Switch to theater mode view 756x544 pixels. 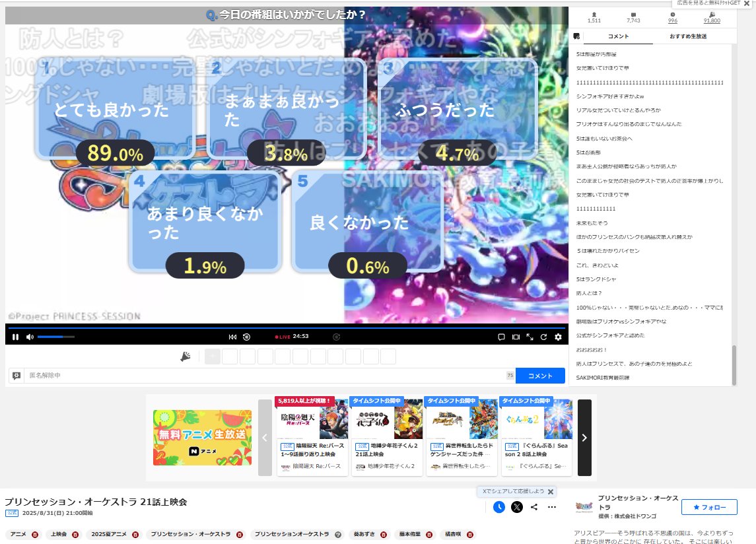pos(516,337)
